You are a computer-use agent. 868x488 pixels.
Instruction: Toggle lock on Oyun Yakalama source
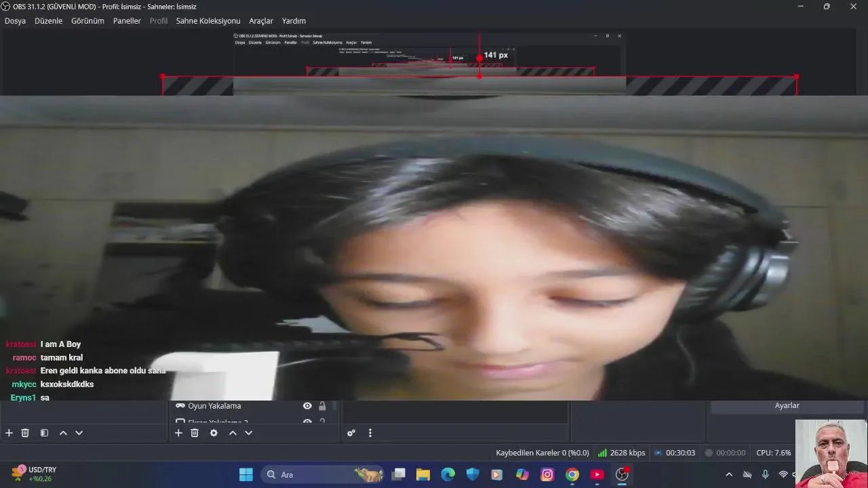click(322, 406)
